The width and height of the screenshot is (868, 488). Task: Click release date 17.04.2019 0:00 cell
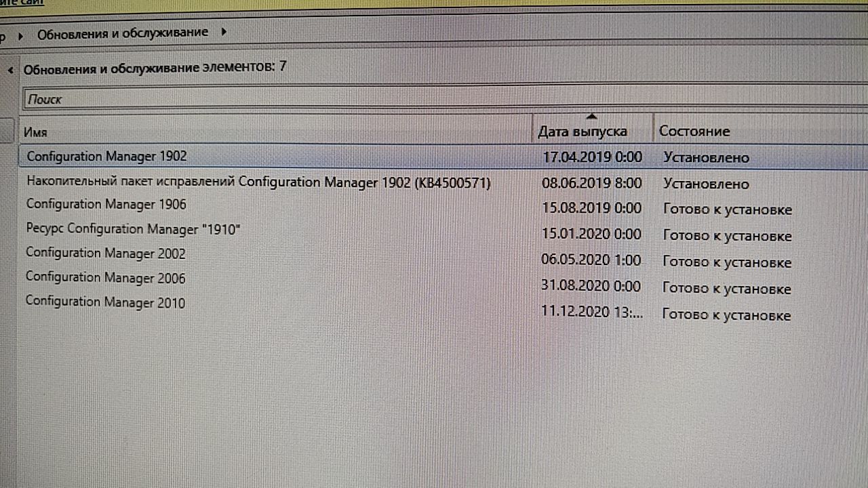click(592, 157)
